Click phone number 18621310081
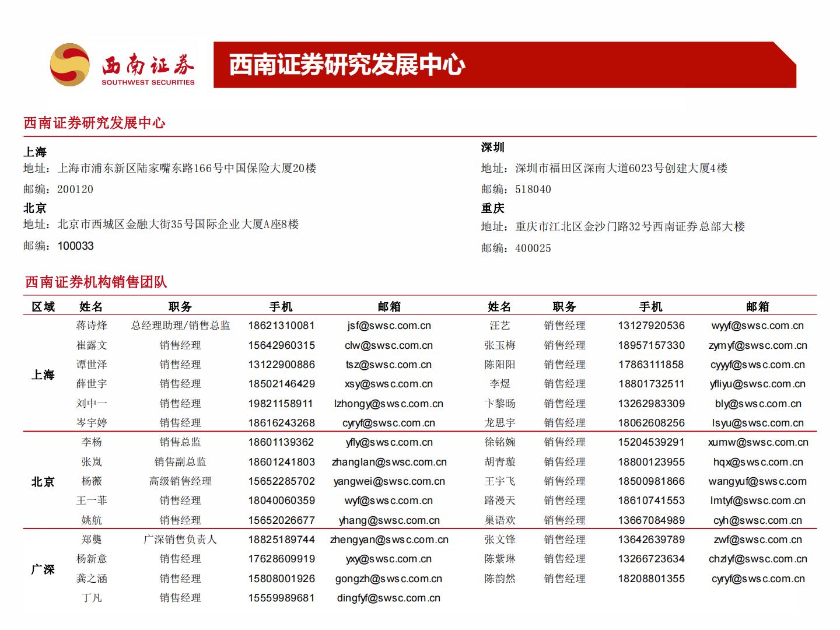 (281, 325)
